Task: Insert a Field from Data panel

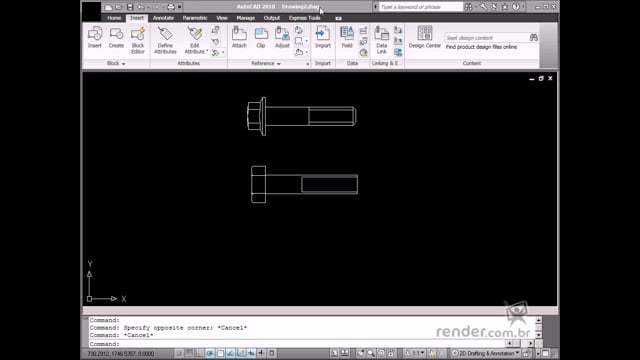Action: (347, 38)
